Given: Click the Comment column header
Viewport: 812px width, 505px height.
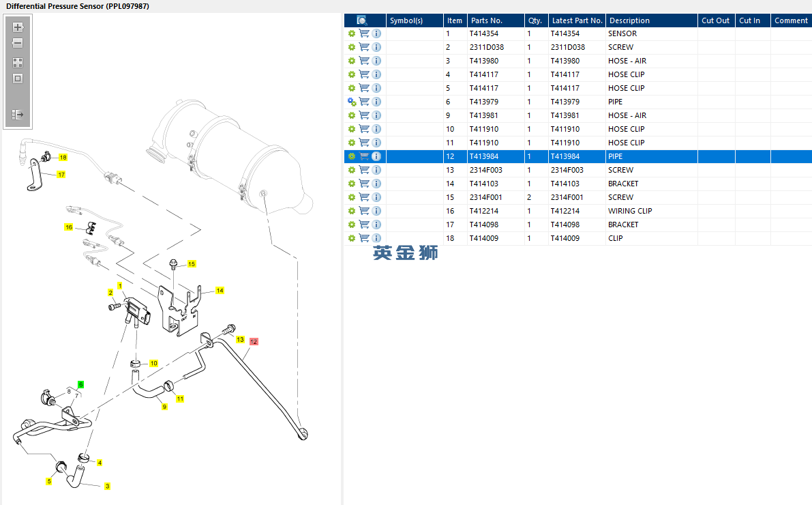Looking at the screenshot, I should [x=792, y=20].
